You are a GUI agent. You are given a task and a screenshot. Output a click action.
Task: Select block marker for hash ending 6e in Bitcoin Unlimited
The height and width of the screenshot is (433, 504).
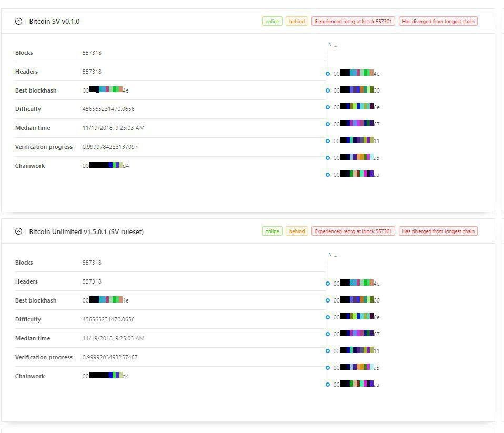328,317
